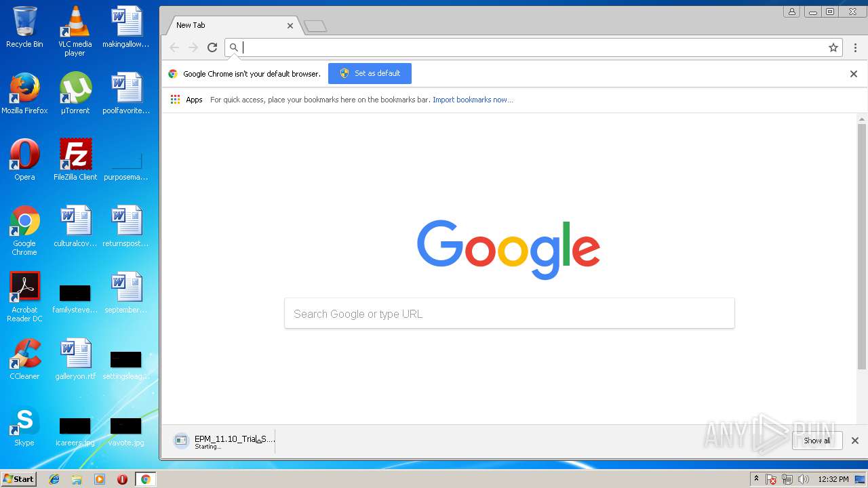
Task: Open the familysteve desktop file
Action: coord(75,298)
